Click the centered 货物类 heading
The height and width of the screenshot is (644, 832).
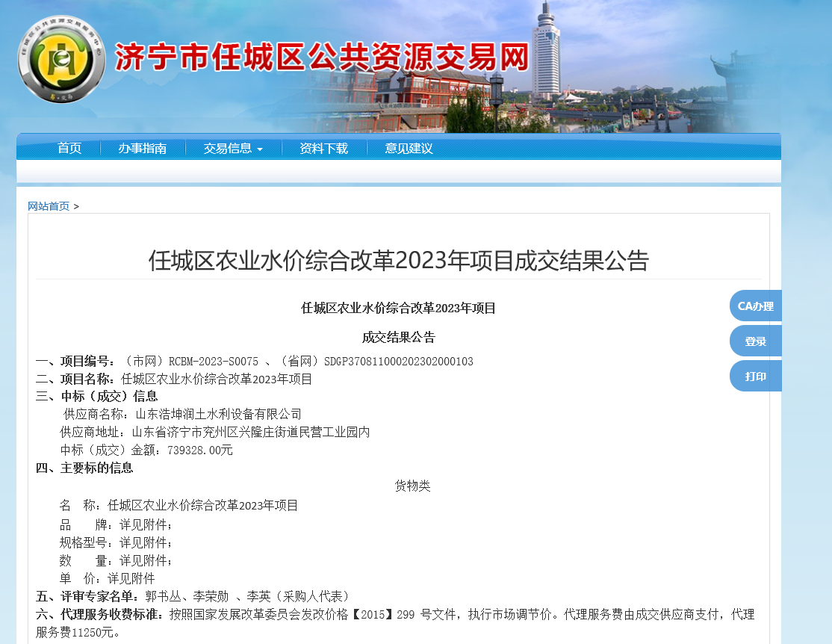(x=412, y=486)
